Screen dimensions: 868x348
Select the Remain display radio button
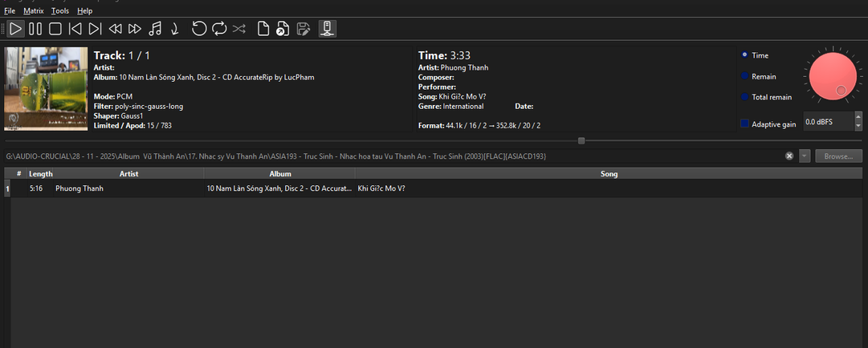(744, 76)
